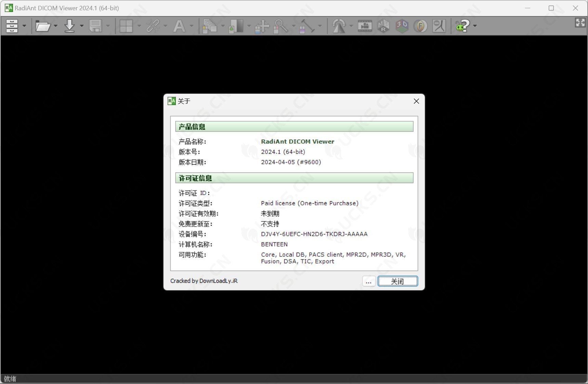The image size is (588, 384).
Task: Select the pan move arrows tool
Action: point(262,26)
